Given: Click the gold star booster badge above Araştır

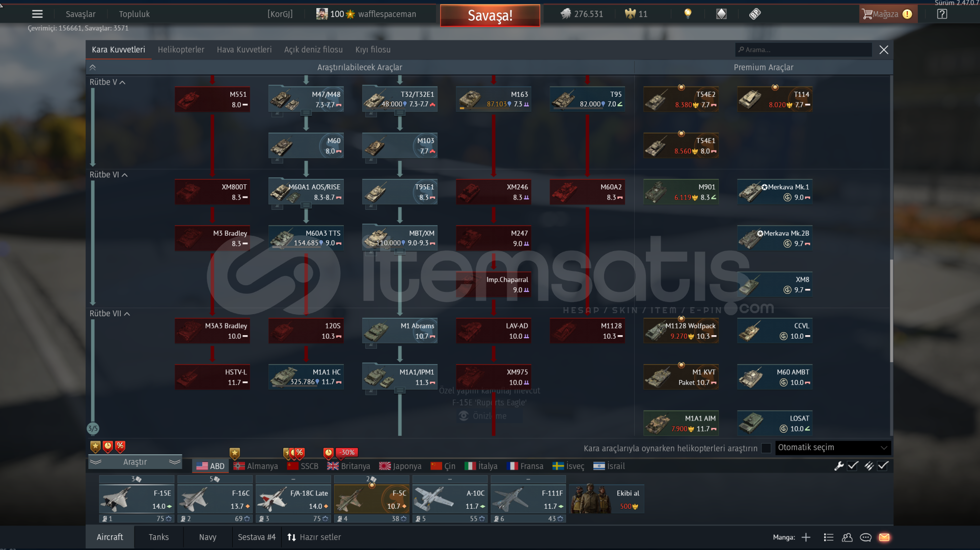Looking at the screenshot, I should coord(95,447).
